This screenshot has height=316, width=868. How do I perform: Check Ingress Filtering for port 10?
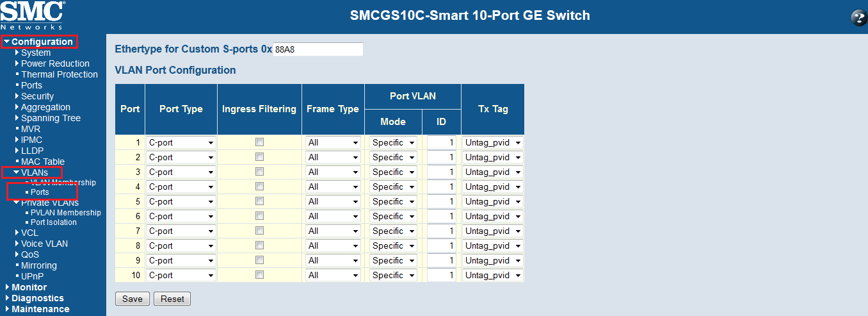click(259, 275)
